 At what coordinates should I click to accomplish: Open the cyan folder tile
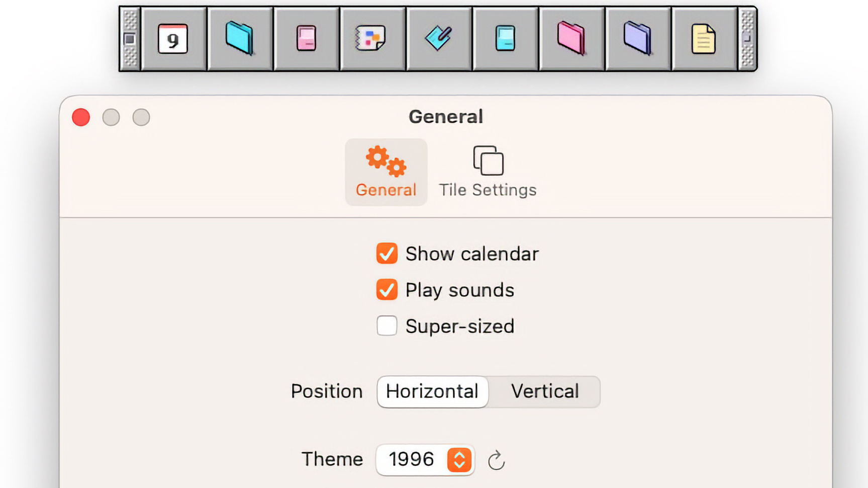click(240, 39)
